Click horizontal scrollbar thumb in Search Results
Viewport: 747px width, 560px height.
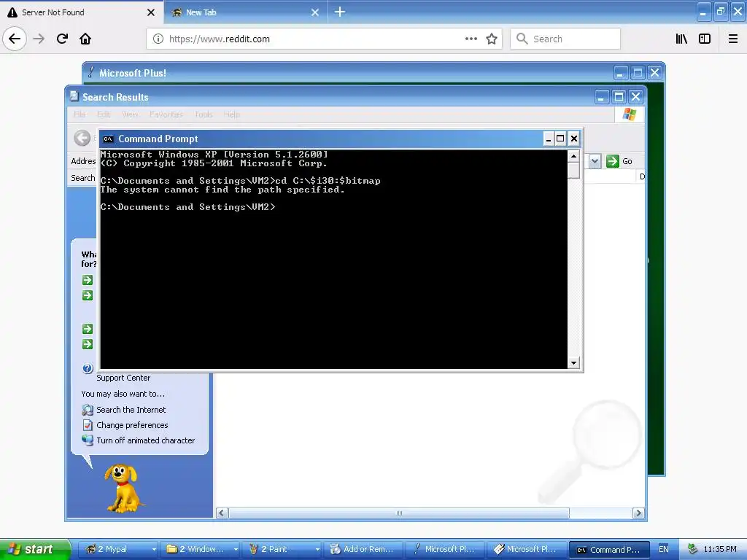pyautogui.click(x=399, y=513)
